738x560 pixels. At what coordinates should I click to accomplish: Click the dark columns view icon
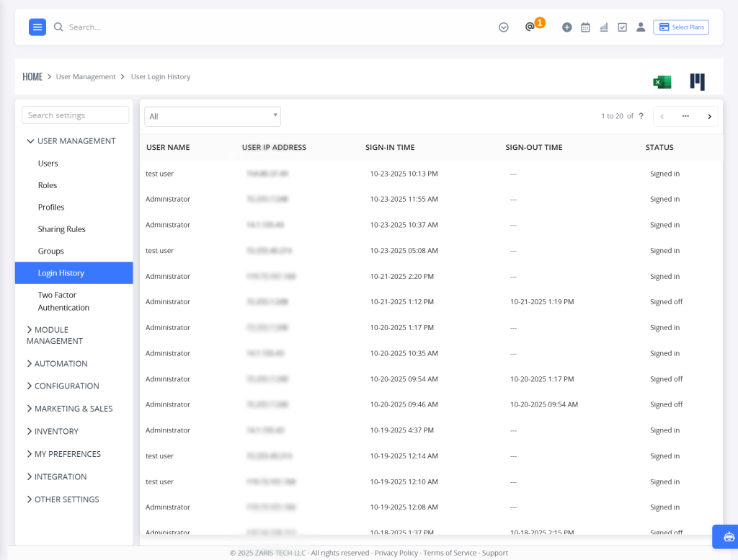[x=697, y=82]
